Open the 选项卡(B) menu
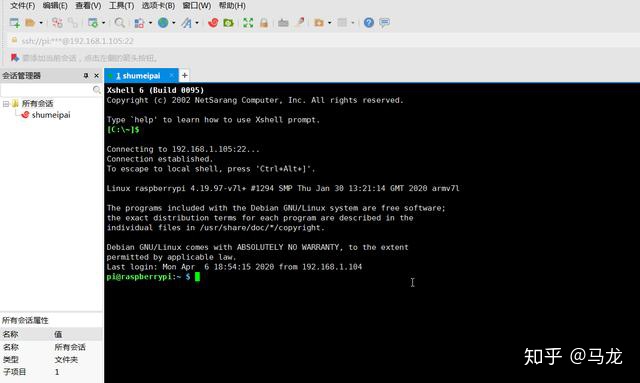640x383 pixels. 158,6
